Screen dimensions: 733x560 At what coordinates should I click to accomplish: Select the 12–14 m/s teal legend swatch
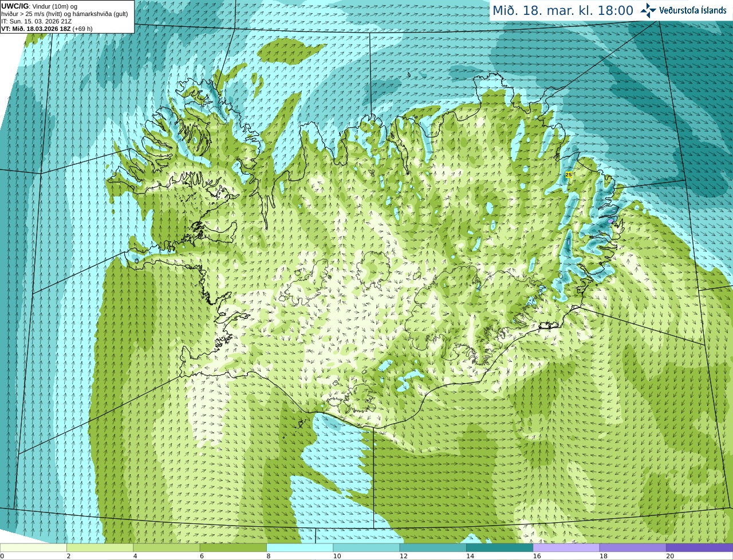(x=433, y=547)
